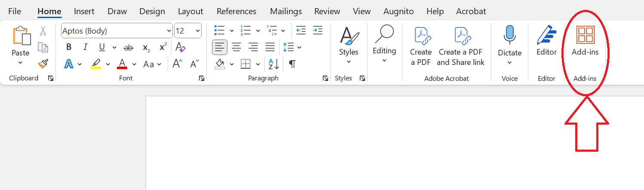This screenshot has height=190, width=644.
Task: Show paragraph marks with pilcrow icon
Action: [x=292, y=64]
